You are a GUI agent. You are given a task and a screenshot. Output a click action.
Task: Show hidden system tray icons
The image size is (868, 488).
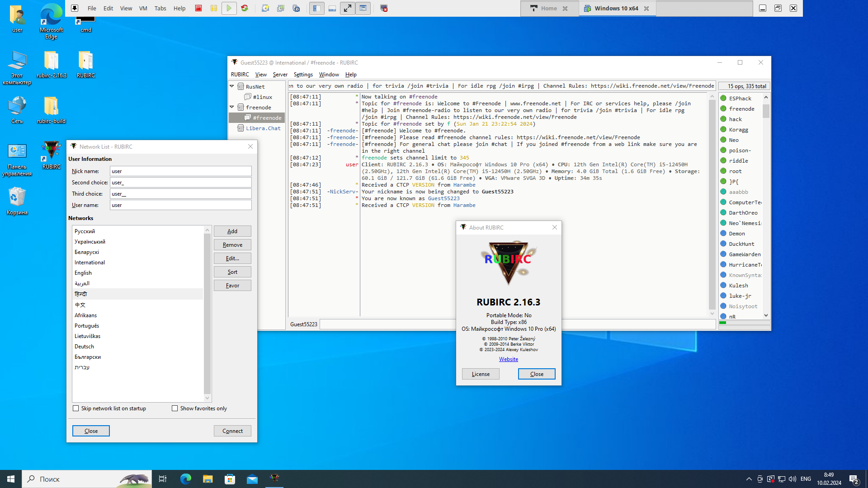pyautogui.click(x=749, y=479)
